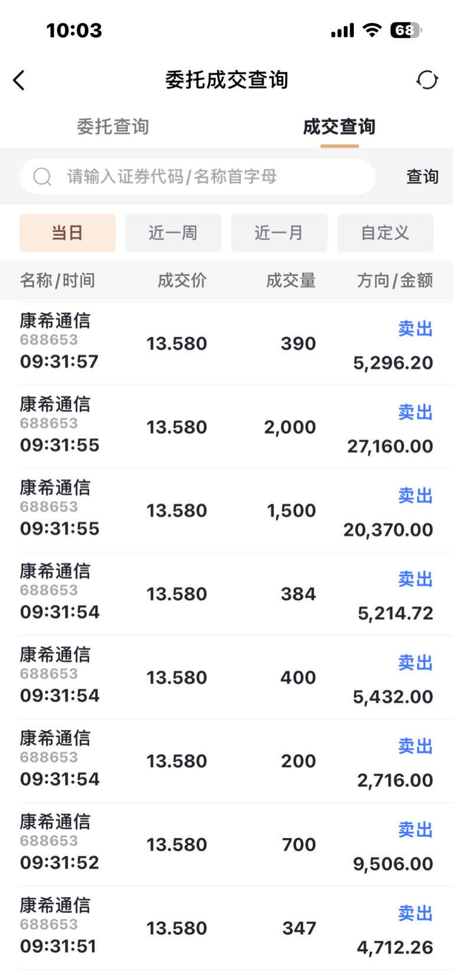Image resolution: width=453 pixels, height=980 pixels.
Task: Tap the 方向/金额 column header
Action: (395, 281)
